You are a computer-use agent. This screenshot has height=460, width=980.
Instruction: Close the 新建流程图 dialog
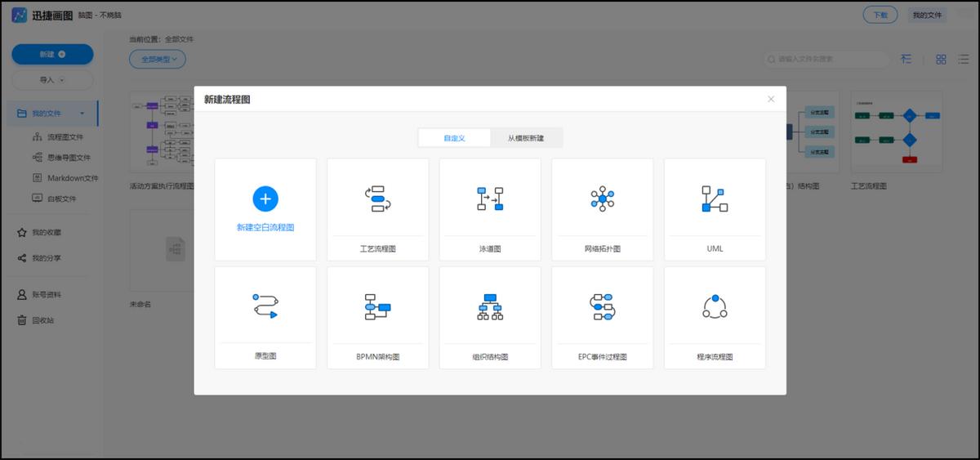click(771, 99)
